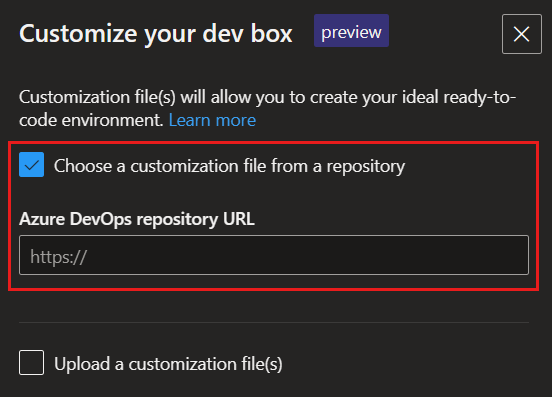The height and width of the screenshot is (397, 552).
Task: Click the 'Upload a customization file(s)' label text
Action: [168, 364]
